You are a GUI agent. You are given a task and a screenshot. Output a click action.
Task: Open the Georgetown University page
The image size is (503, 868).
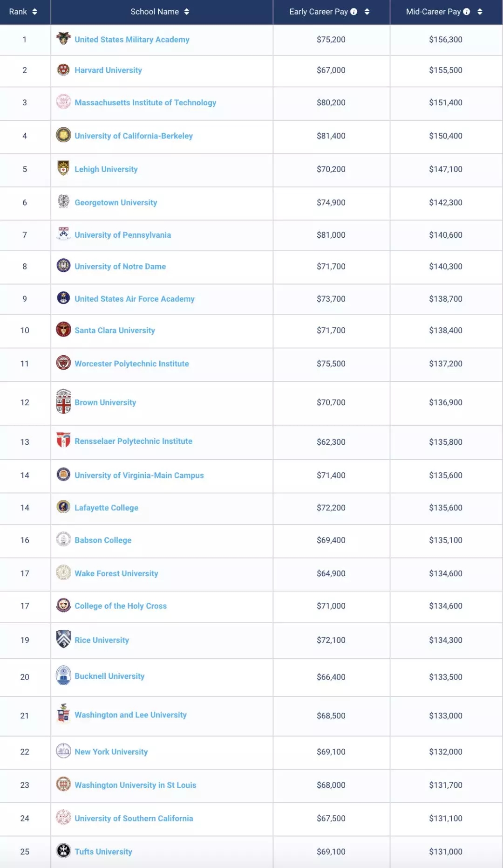[116, 203]
